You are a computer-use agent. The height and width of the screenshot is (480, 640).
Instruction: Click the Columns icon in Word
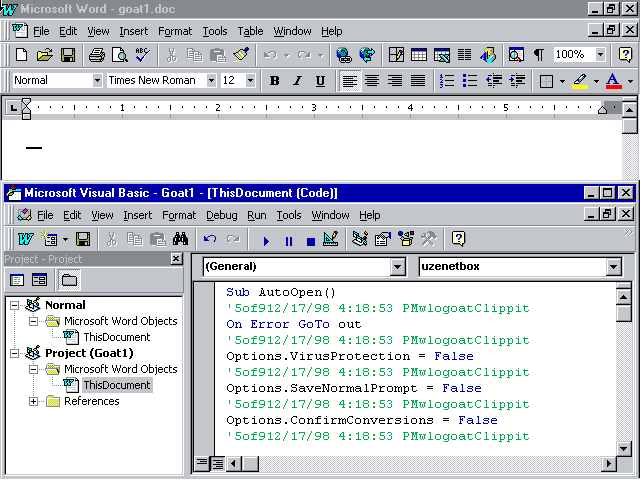coord(464,55)
